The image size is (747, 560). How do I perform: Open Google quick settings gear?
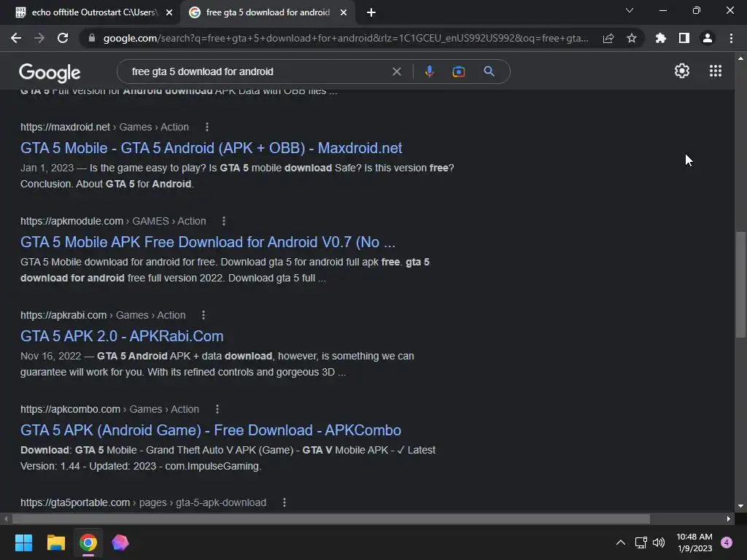[x=682, y=71]
